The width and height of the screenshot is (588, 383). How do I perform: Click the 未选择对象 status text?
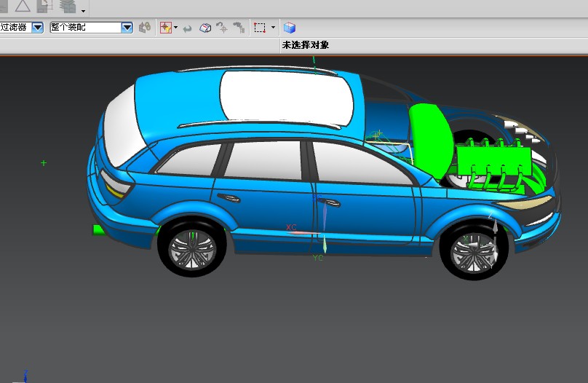(305, 45)
